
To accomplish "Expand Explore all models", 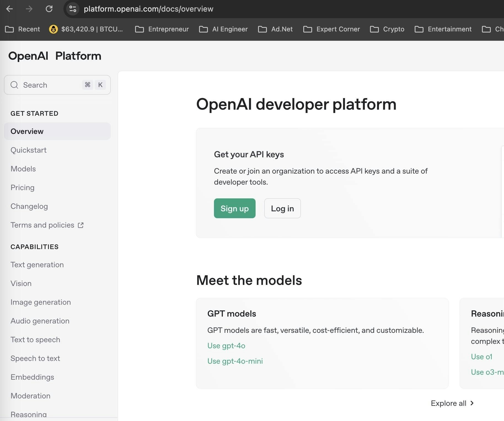I will click(452, 403).
